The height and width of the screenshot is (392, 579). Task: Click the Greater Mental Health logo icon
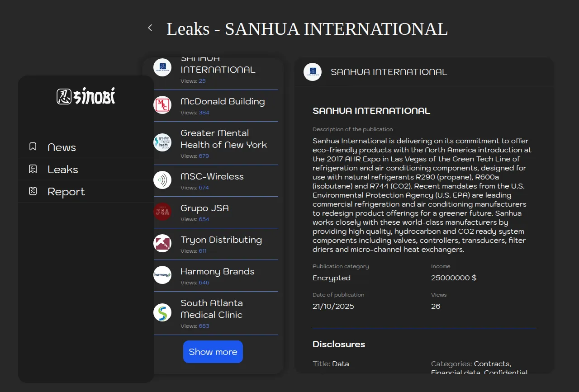[162, 142]
